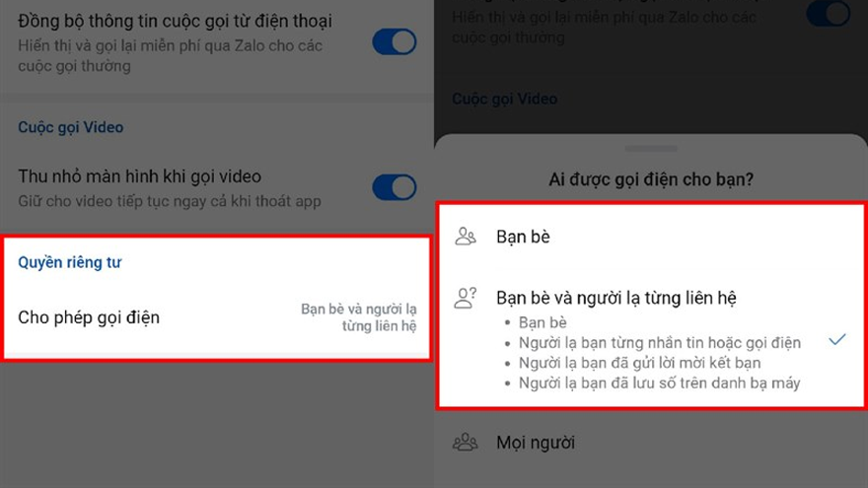Click Cuộc gọi Video header in left panel
The height and width of the screenshot is (488, 868).
70,127
